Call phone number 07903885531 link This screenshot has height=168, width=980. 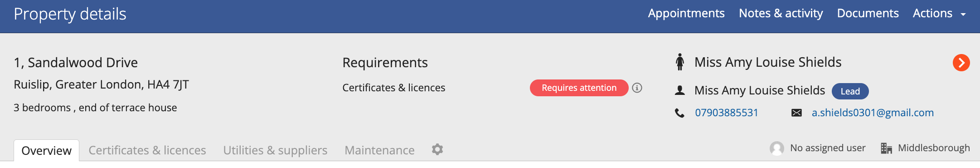pyautogui.click(x=727, y=113)
